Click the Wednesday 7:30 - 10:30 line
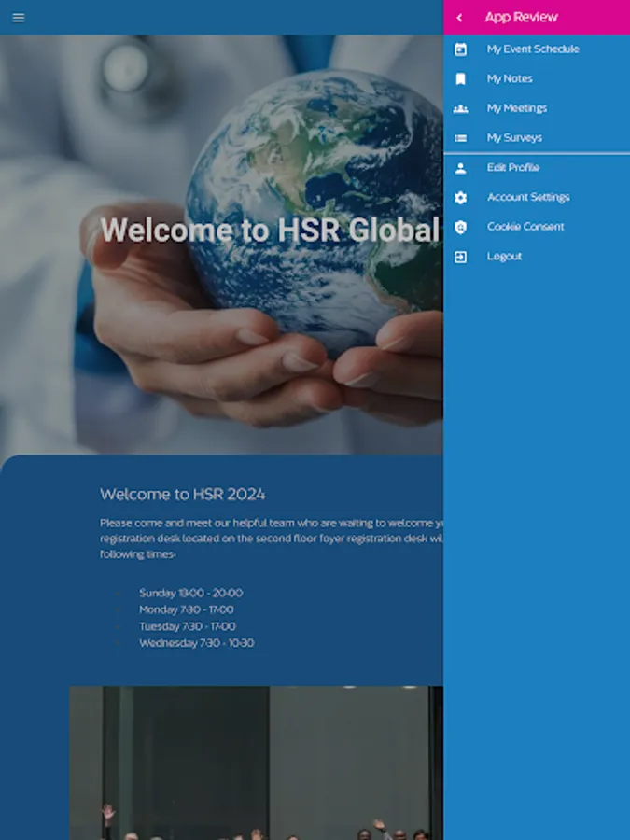This screenshot has width=630, height=840. (x=197, y=643)
